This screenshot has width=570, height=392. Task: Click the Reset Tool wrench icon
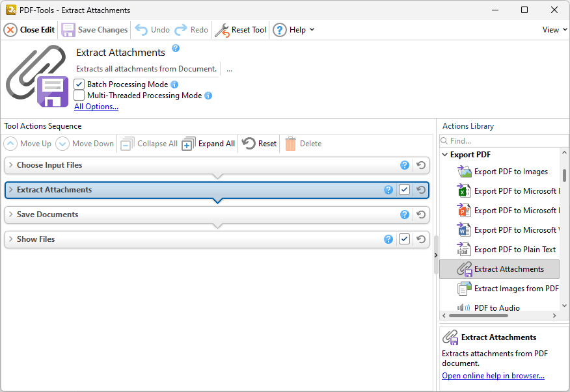(x=222, y=30)
